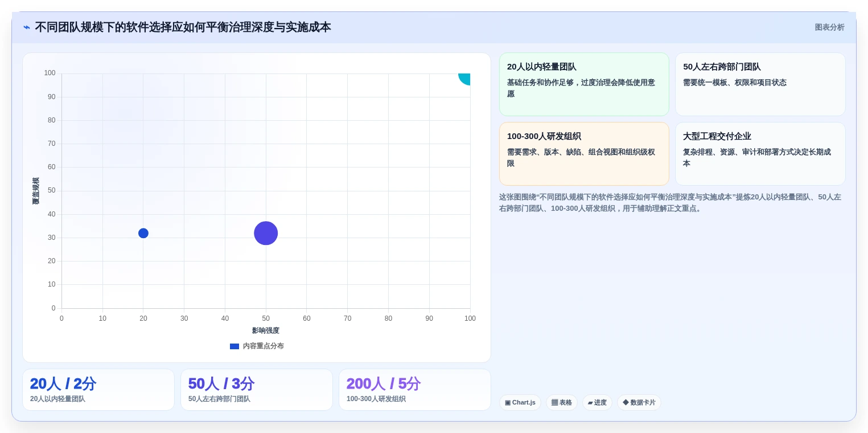Toggle the 内容重点分布 legend color box
The image size is (868, 433).
(235, 346)
